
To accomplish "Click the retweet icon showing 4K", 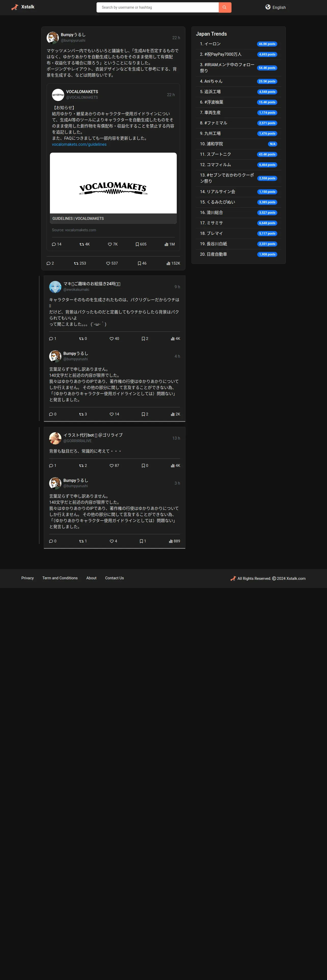I will tap(81, 244).
